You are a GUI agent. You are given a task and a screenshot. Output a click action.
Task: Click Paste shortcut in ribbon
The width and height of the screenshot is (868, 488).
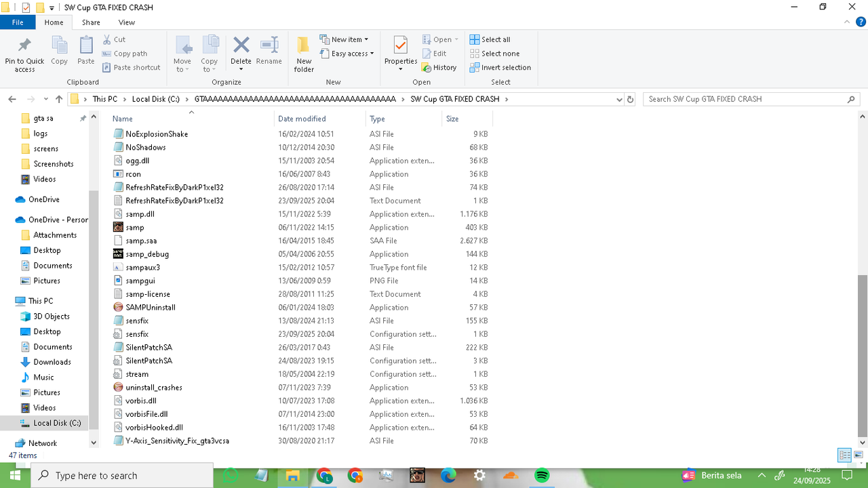[x=132, y=67]
